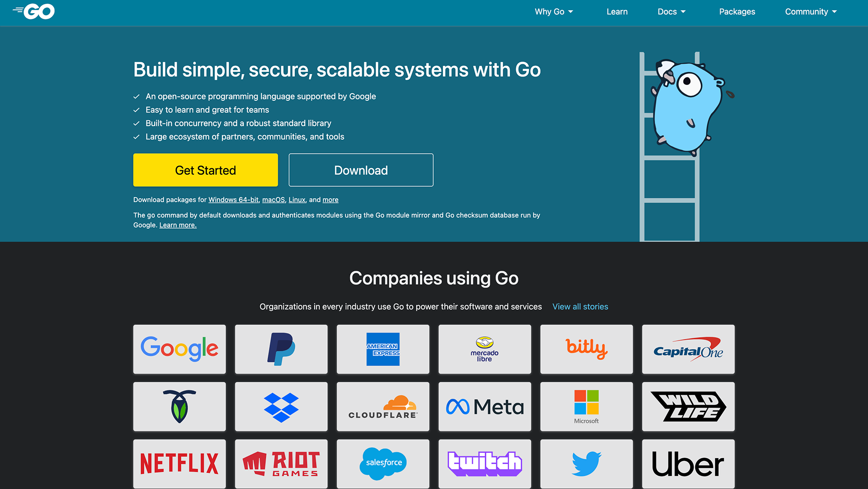Open the Dropbox logo card
The image size is (868, 489).
pyautogui.click(x=281, y=406)
